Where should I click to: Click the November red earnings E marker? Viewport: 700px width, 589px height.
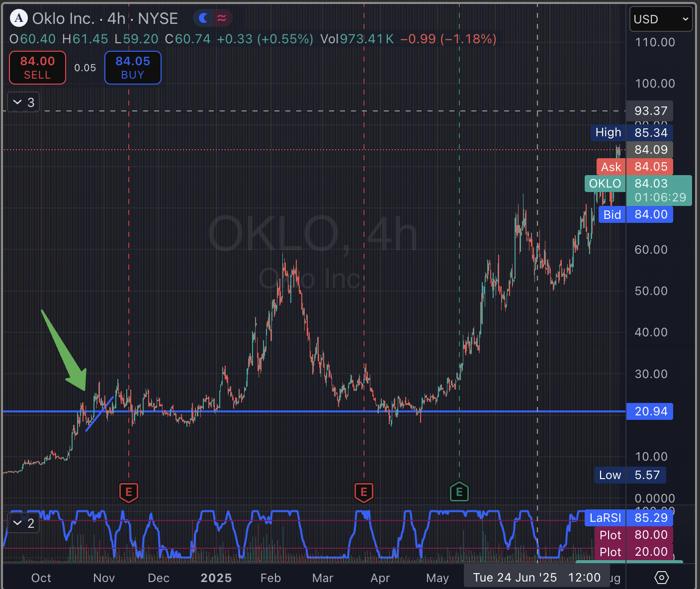129,492
